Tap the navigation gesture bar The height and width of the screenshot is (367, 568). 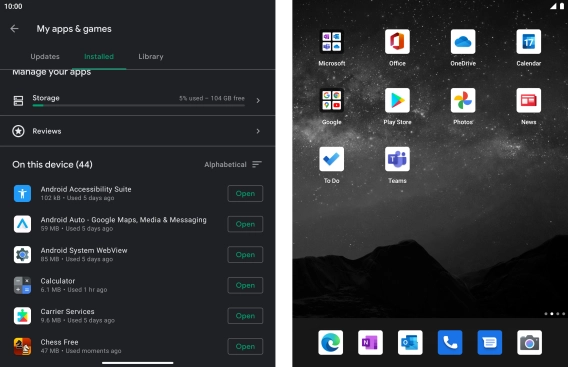pos(138,362)
